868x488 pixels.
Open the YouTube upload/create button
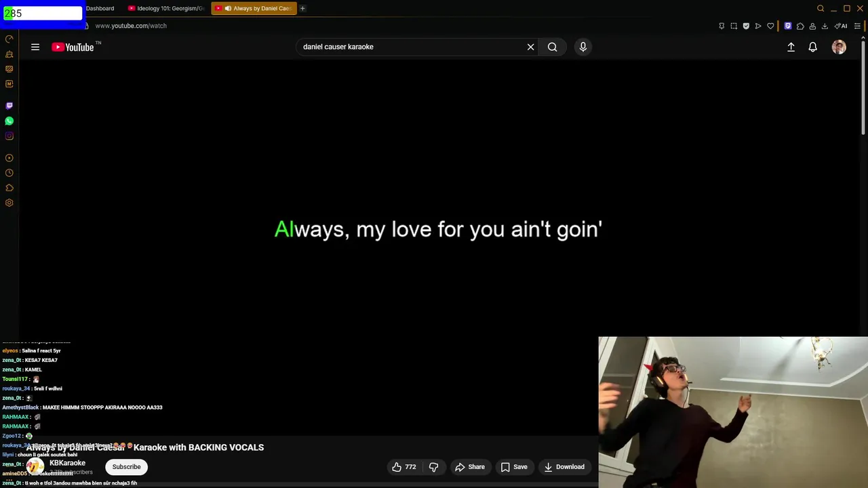(x=791, y=47)
